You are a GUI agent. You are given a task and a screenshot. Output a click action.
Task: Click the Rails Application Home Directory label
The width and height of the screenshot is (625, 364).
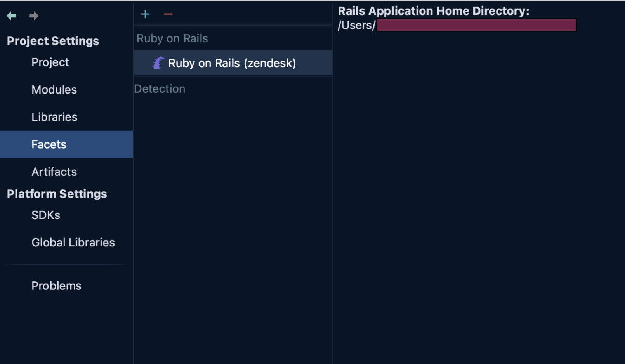coord(433,11)
